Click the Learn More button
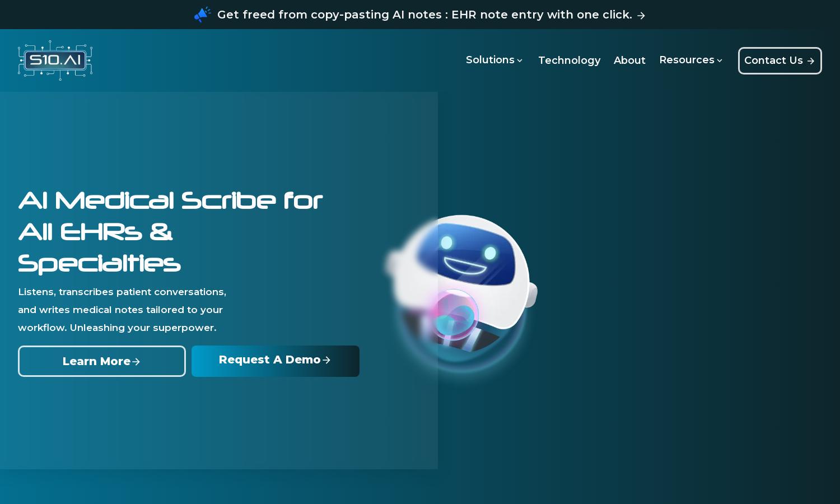The image size is (840, 504). [102, 361]
